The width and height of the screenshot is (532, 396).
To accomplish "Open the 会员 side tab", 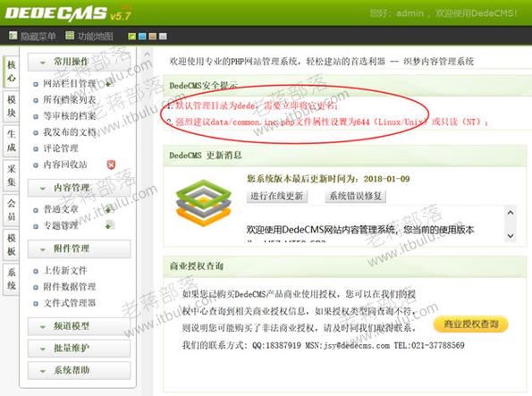I will click(x=12, y=210).
